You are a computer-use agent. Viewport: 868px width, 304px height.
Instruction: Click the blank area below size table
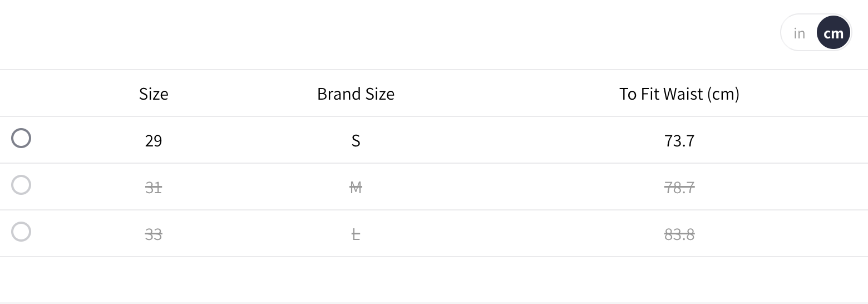click(434, 278)
